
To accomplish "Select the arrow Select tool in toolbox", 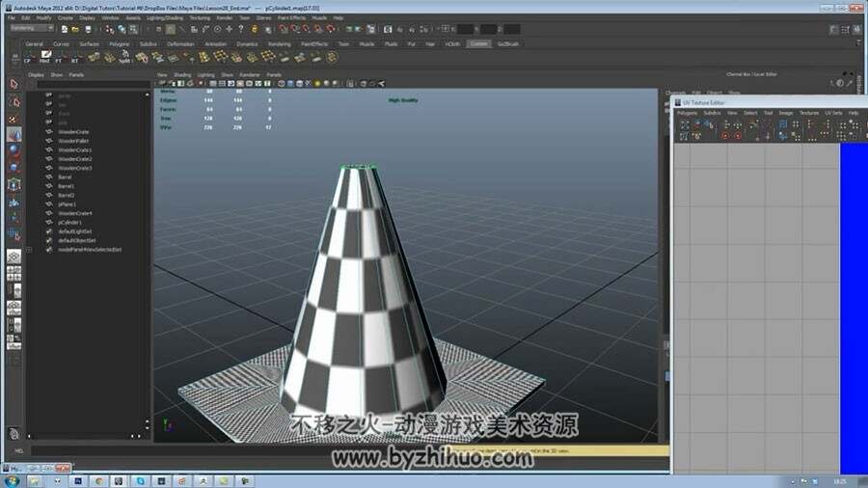I will point(14,84).
